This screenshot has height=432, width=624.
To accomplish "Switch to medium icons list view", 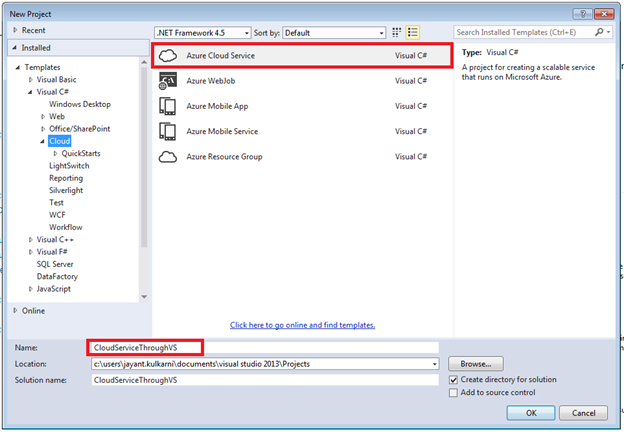I will 413,33.
